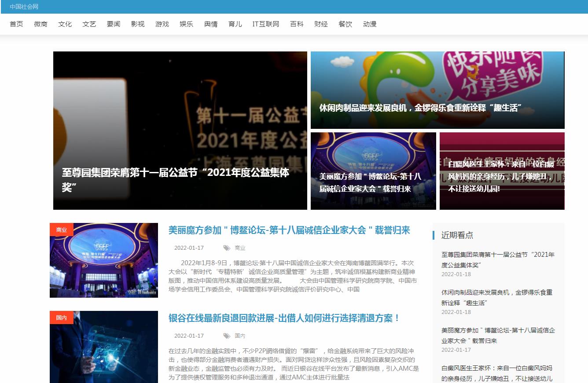Screen dimensions: 588x383
Task: Open the 育儿 category
Action: coord(235,24)
